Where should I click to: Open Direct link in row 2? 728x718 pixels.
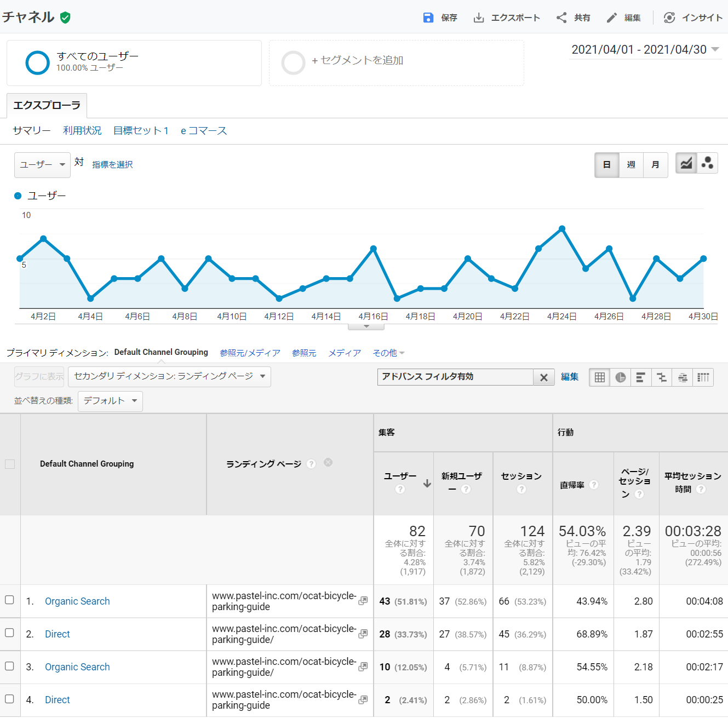[58, 634]
